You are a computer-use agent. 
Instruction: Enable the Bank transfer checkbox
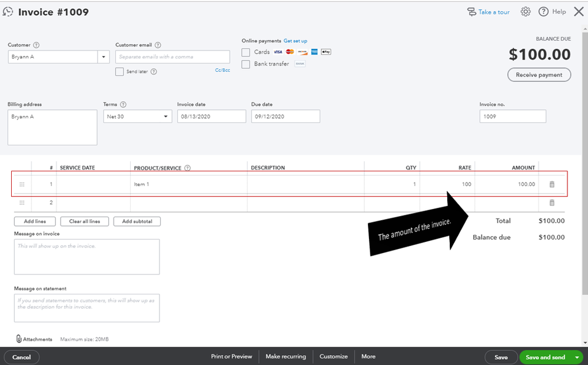pos(245,64)
